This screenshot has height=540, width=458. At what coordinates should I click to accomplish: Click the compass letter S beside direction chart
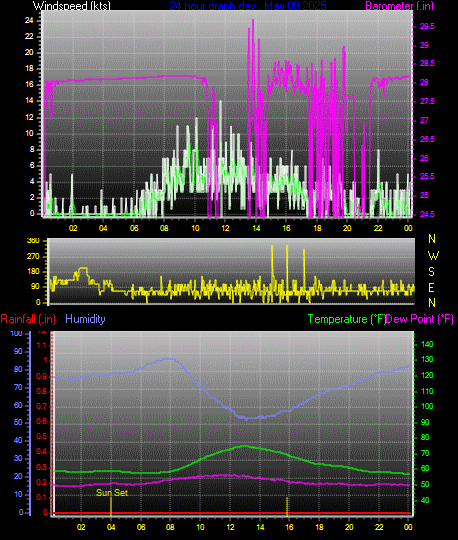pos(431,272)
